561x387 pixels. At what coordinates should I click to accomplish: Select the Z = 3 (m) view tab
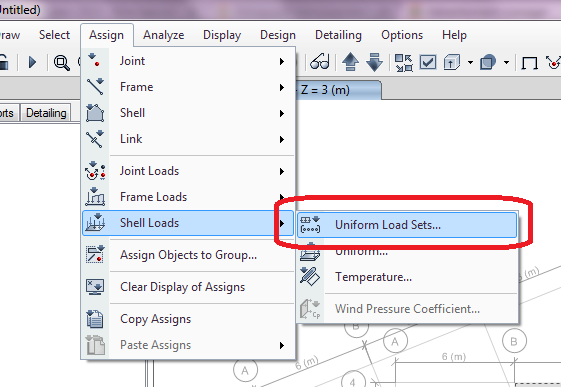pyautogui.click(x=338, y=90)
